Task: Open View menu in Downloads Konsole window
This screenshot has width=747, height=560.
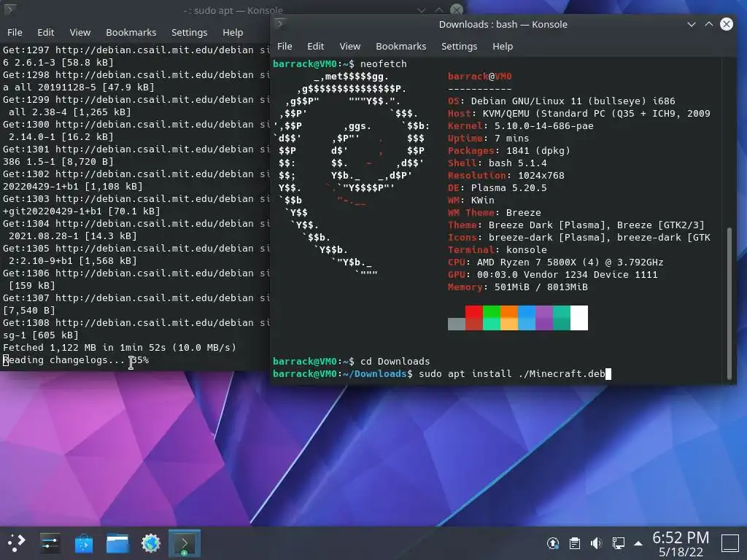Action: pyautogui.click(x=349, y=46)
